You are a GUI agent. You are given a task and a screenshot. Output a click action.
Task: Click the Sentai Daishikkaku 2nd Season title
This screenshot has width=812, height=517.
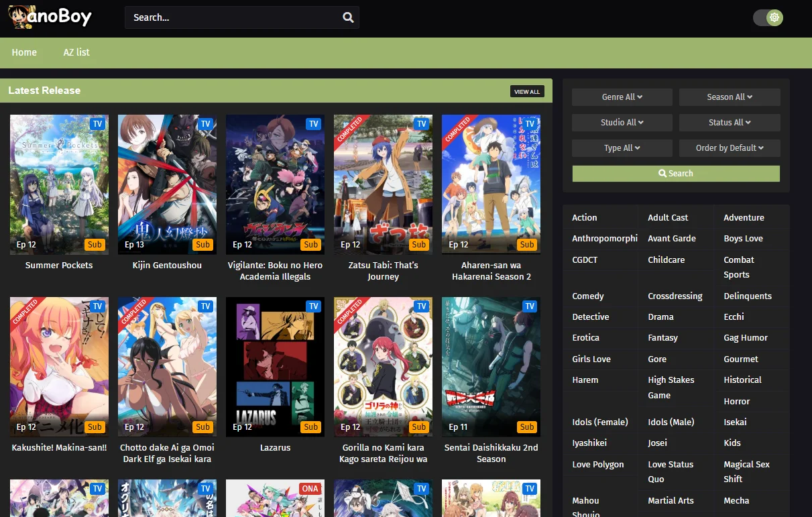click(491, 453)
